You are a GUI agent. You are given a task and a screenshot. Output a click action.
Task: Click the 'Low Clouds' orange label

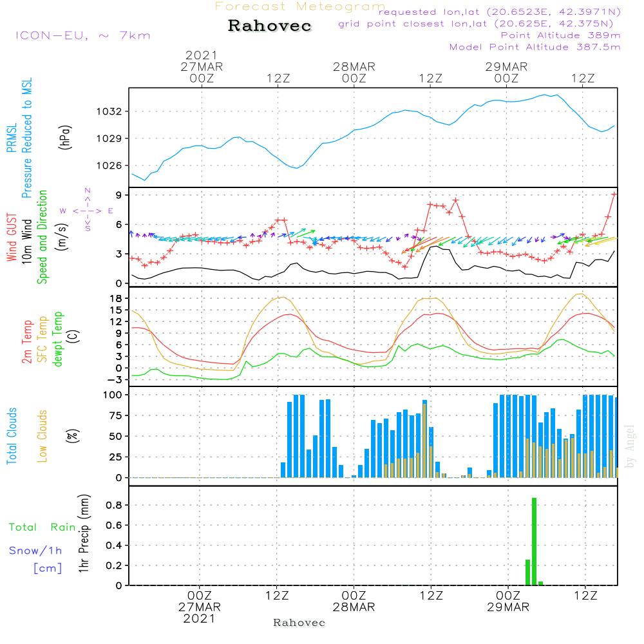pos(42,436)
